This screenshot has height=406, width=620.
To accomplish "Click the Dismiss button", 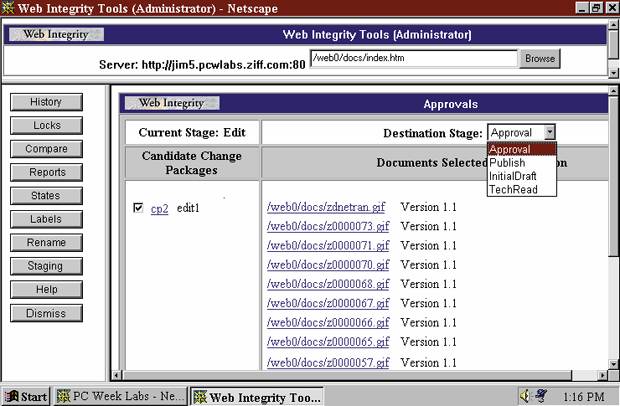I will pyautogui.click(x=46, y=313).
